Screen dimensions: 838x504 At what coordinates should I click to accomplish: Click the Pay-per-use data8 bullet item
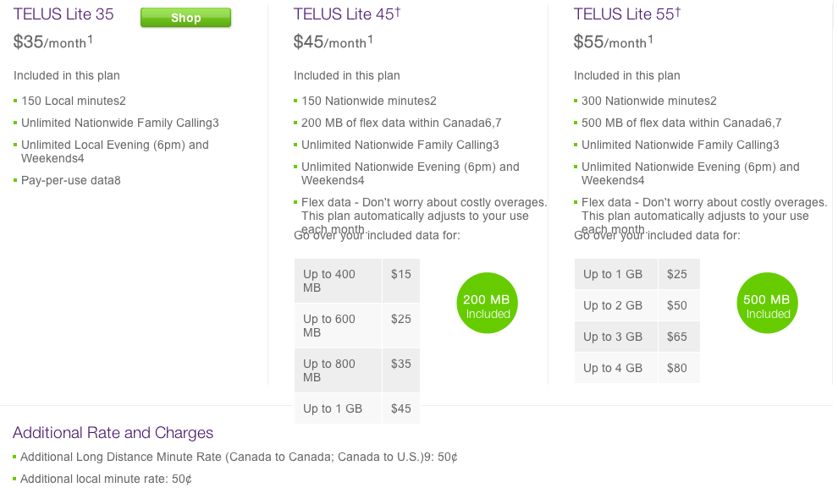(70, 180)
